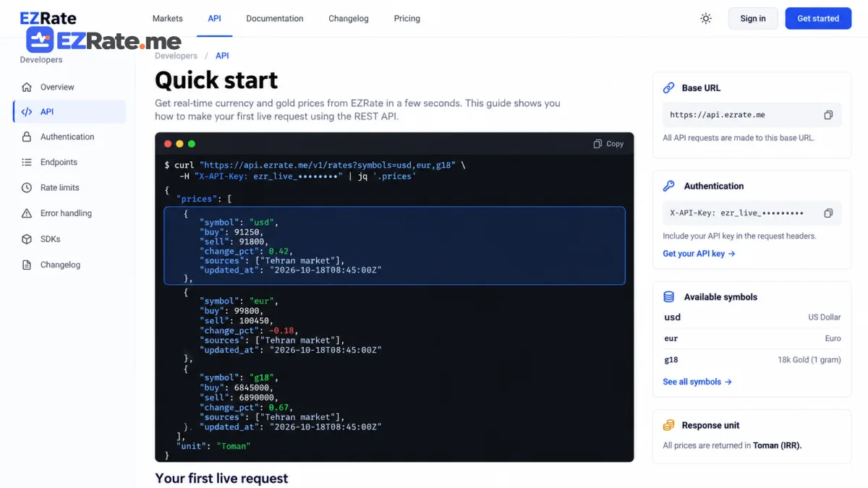Click the Overview home icon in sidebar
868x488 pixels.
point(27,87)
